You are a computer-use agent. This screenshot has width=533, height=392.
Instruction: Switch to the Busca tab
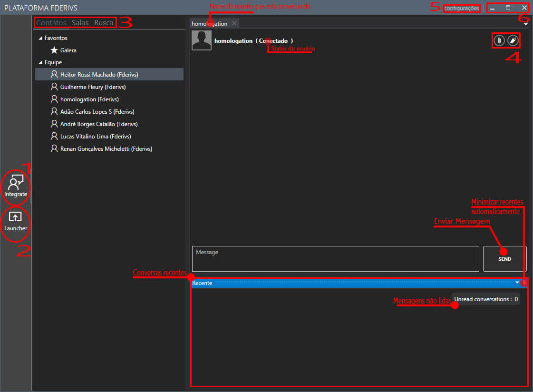(104, 23)
